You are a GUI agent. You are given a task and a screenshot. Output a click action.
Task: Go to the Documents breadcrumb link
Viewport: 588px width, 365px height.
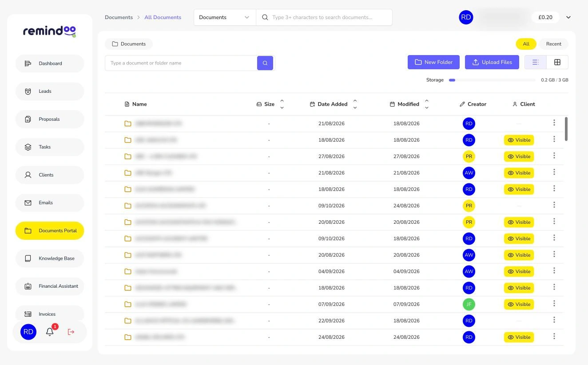click(x=119, y=17)
